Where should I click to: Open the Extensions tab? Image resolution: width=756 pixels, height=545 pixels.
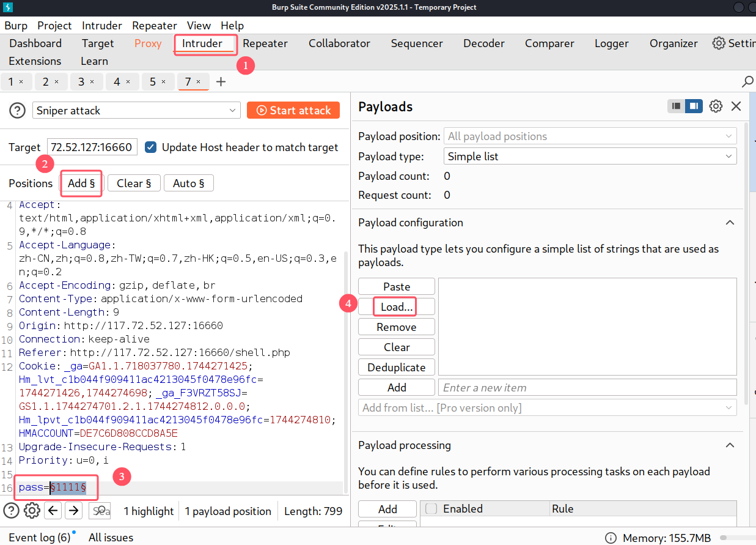(x=35, y=61)
